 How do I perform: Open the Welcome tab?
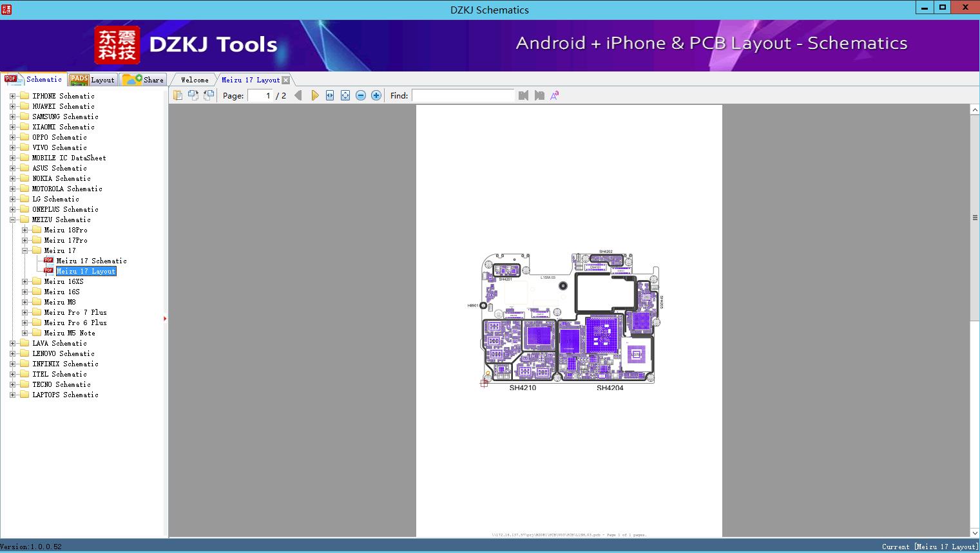coord(195,80)
